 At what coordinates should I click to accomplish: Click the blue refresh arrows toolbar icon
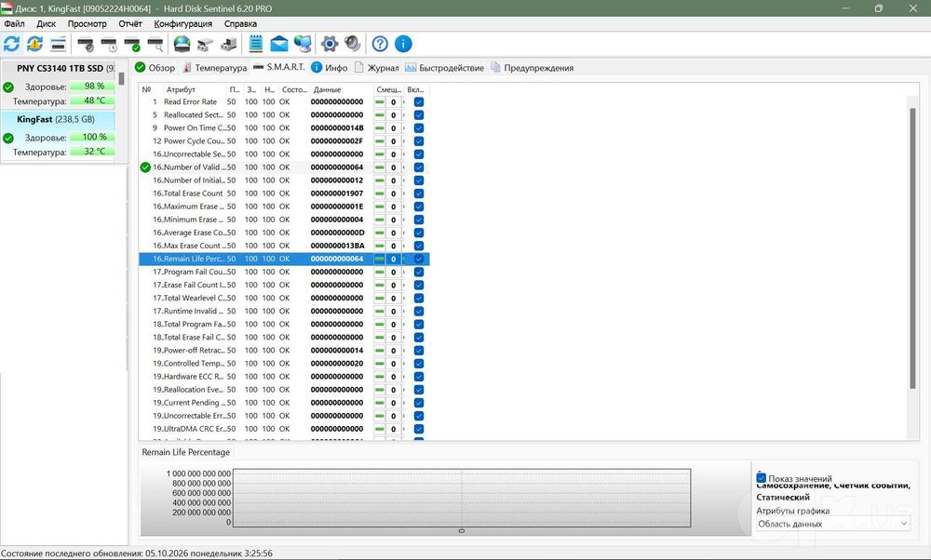(x=11, y=44)
